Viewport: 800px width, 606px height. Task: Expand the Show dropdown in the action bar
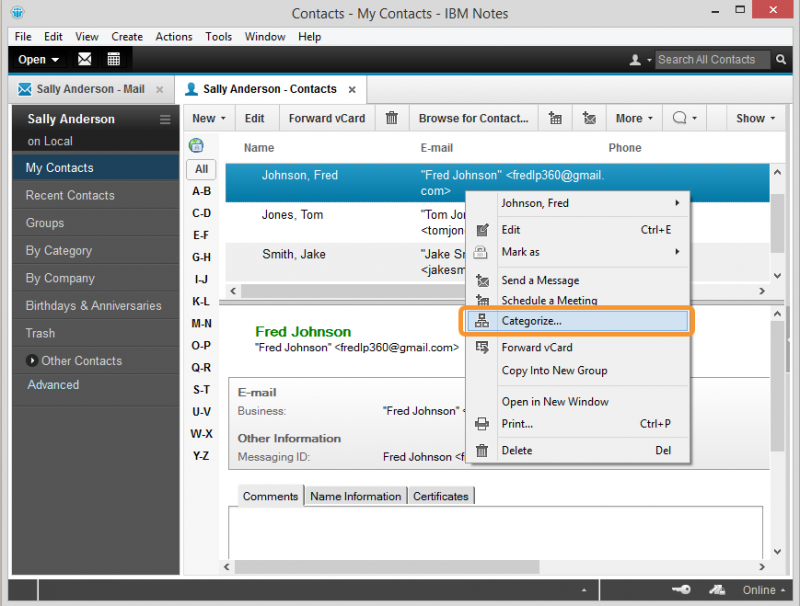(x=755, y=118)
